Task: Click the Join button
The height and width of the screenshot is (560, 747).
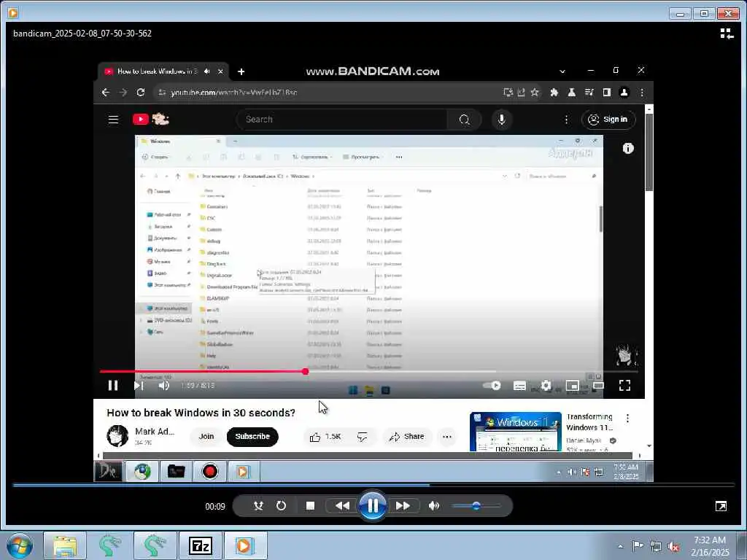Action: [x=206, y=436]
